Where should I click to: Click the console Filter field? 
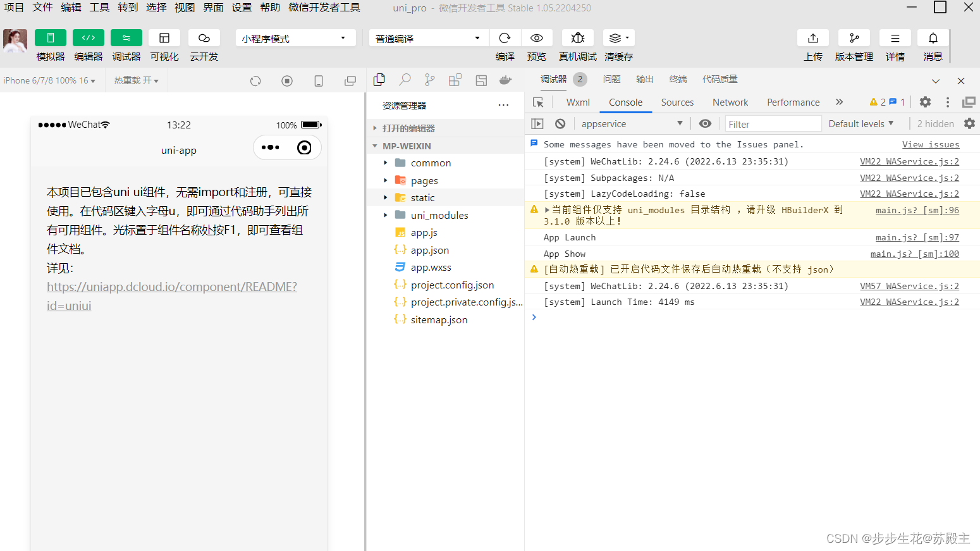tap(773, 124)
